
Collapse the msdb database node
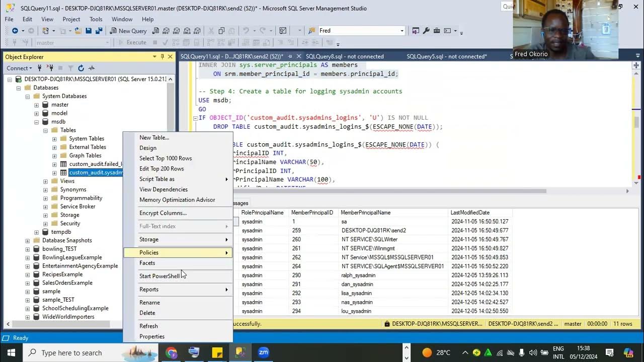36,122
